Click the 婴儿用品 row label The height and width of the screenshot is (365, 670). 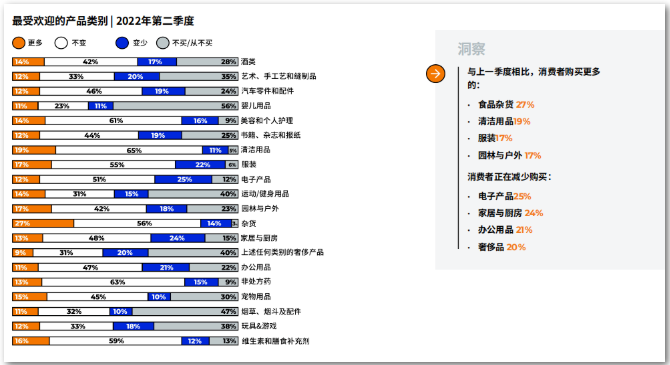pos(256,106)
